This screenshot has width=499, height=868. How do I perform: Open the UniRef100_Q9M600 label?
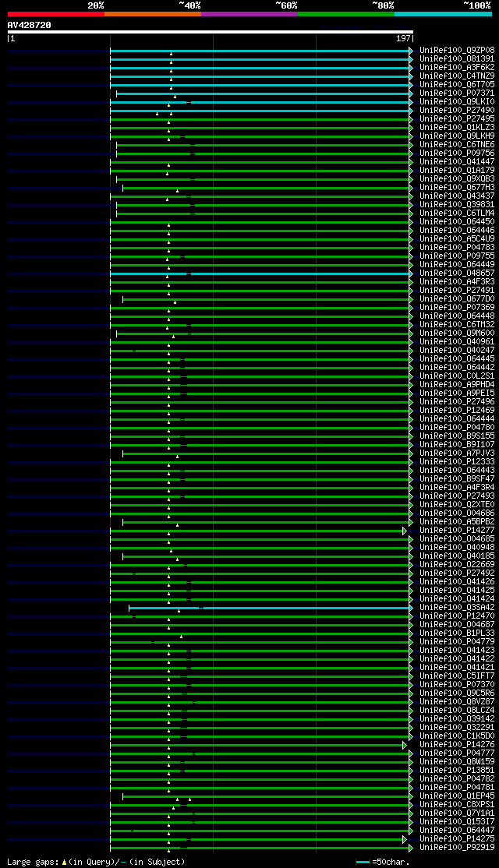pyautogui.click(x=457, y=333)
